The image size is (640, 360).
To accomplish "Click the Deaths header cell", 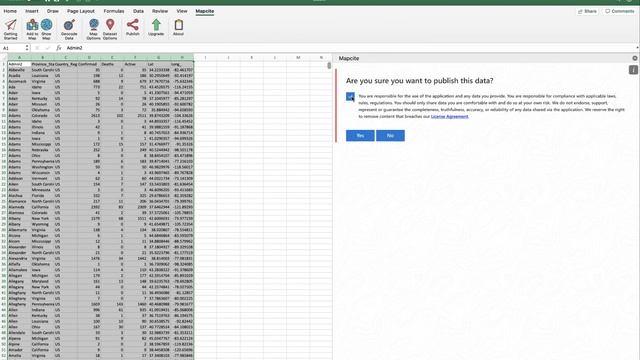I will (112, 64).
